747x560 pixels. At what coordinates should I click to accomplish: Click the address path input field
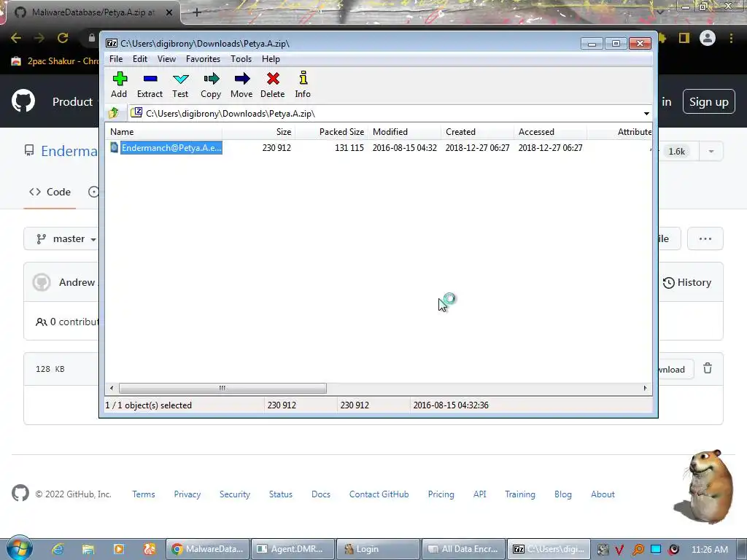point(384,113)
